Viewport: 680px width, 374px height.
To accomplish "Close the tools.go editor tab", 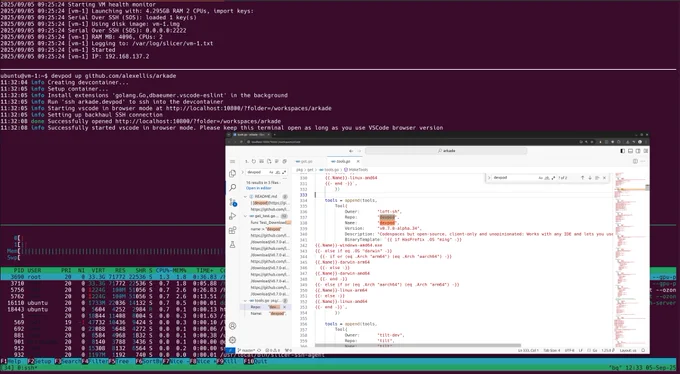I will pos(358,161).
